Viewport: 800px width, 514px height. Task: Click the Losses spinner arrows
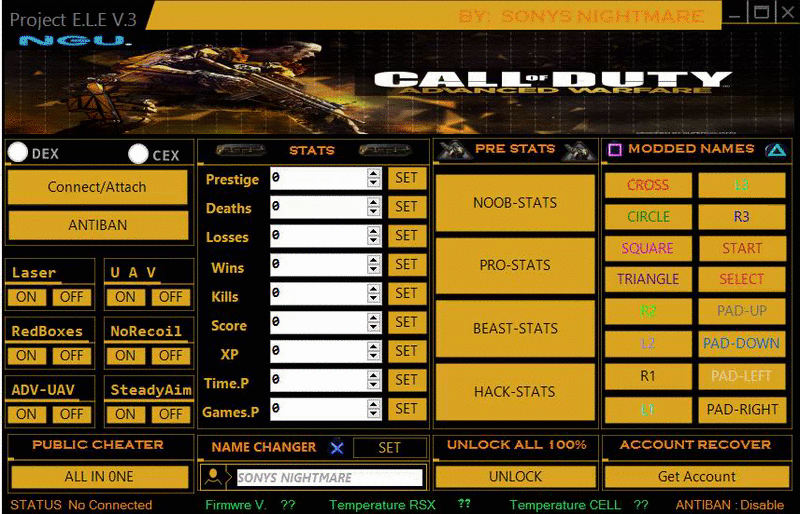point(374,235)
